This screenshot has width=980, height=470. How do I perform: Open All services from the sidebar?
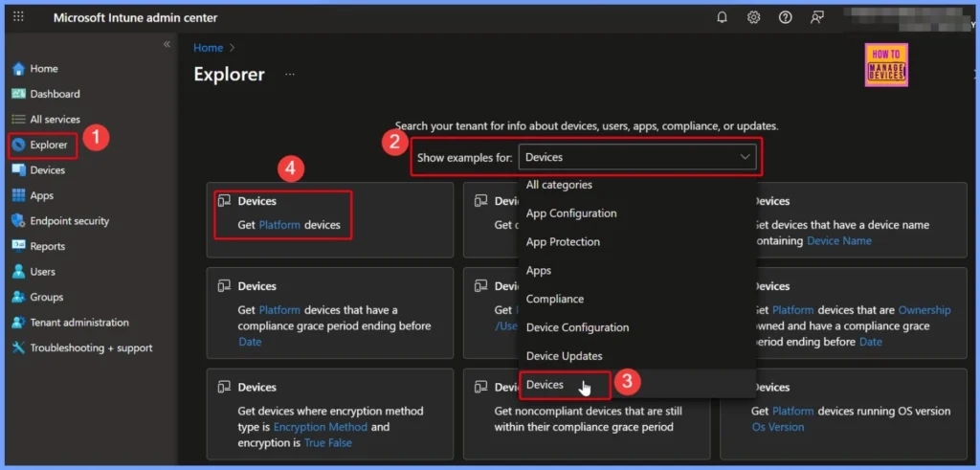click(x=55, y=120)
